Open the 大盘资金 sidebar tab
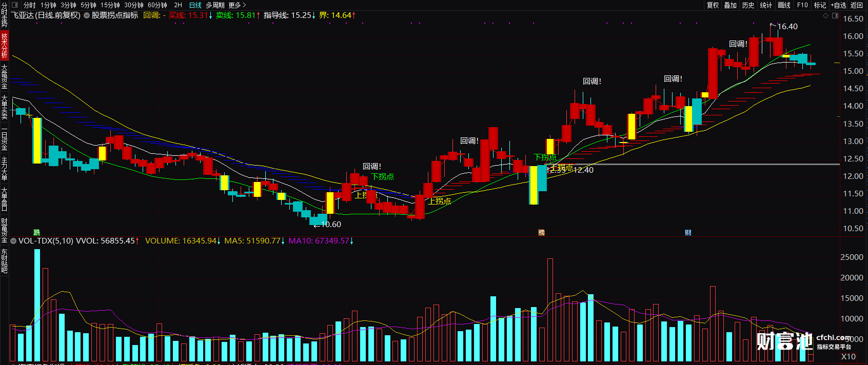 click(4, 76)
